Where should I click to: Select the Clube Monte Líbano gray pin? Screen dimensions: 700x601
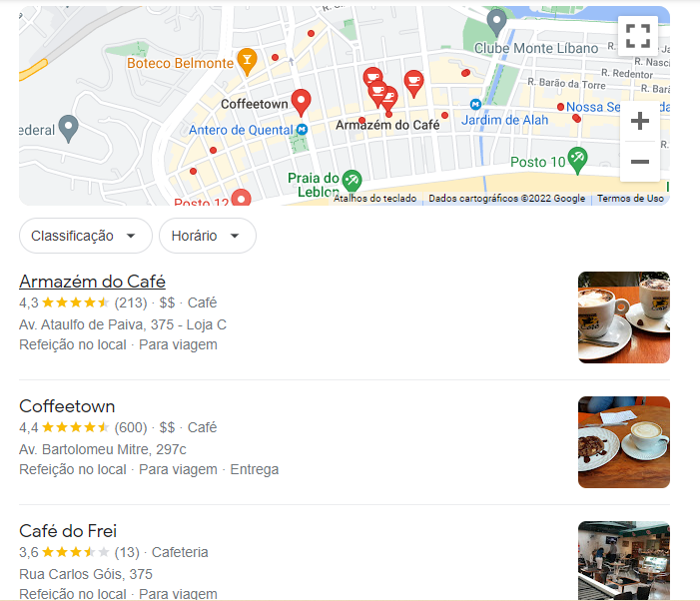click(x=496, y=23)
